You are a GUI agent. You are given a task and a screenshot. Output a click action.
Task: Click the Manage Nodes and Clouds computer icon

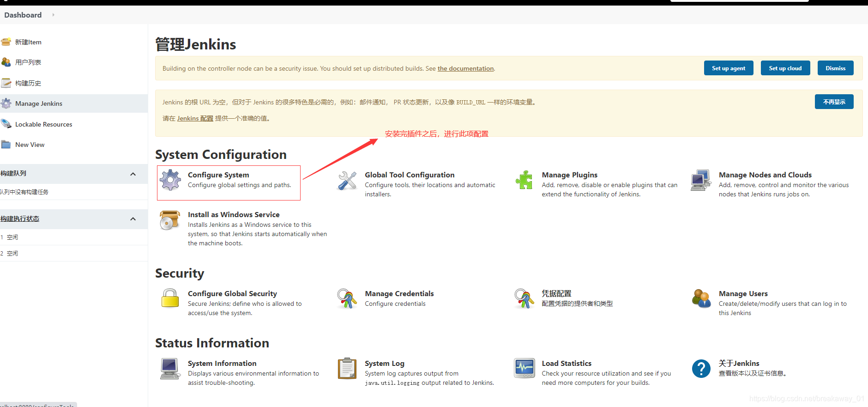click(x=701, y=180)
